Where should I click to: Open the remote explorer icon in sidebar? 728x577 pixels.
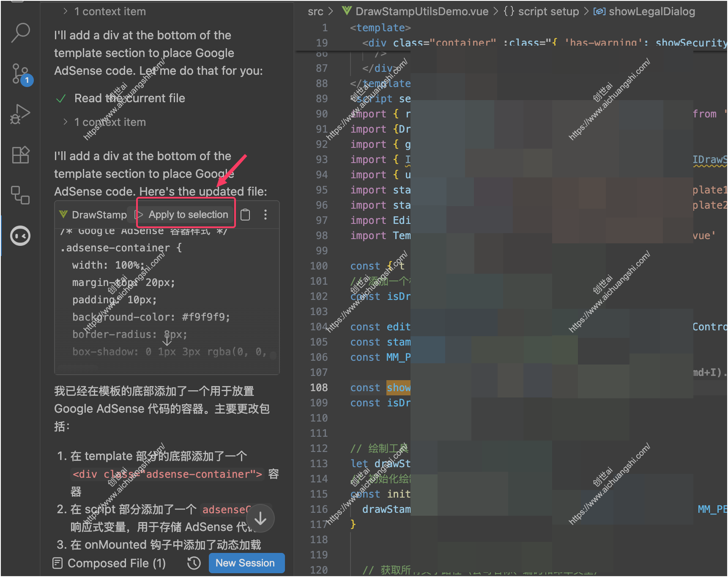[20, 195]
